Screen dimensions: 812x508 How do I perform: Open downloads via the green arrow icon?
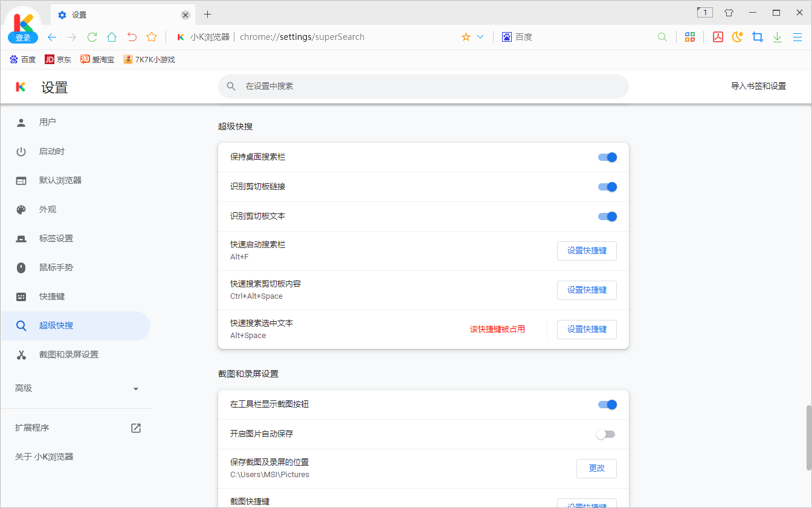pos(778,37)
